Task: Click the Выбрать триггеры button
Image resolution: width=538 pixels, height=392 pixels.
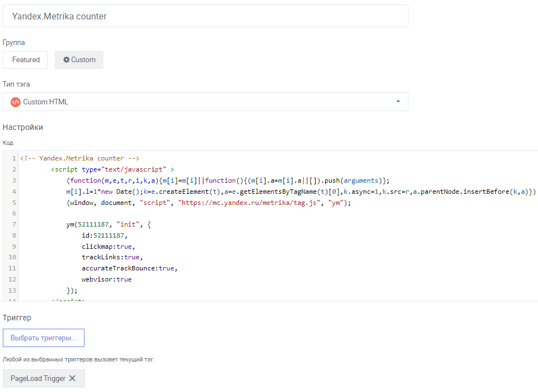Action: point(43,338)
